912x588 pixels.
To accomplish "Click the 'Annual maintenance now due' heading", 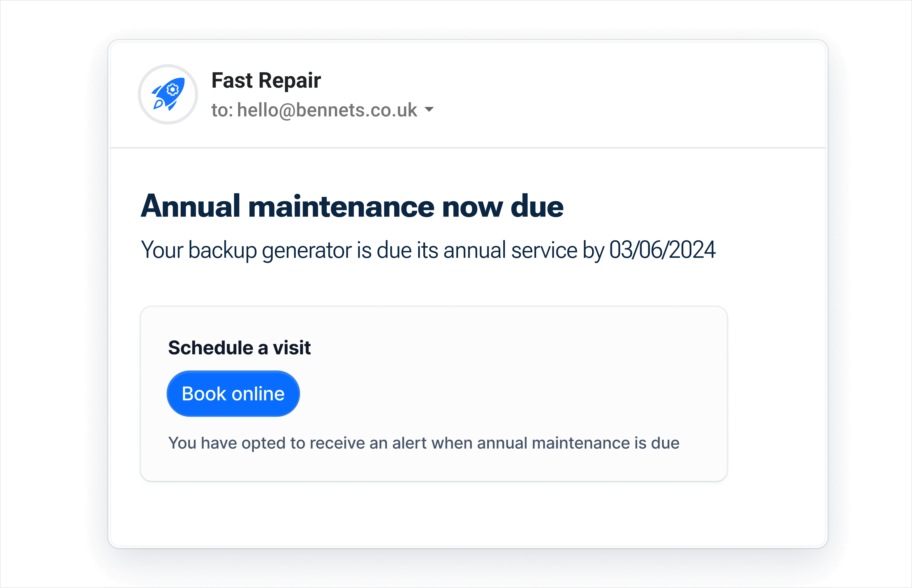I will point(352,207).
